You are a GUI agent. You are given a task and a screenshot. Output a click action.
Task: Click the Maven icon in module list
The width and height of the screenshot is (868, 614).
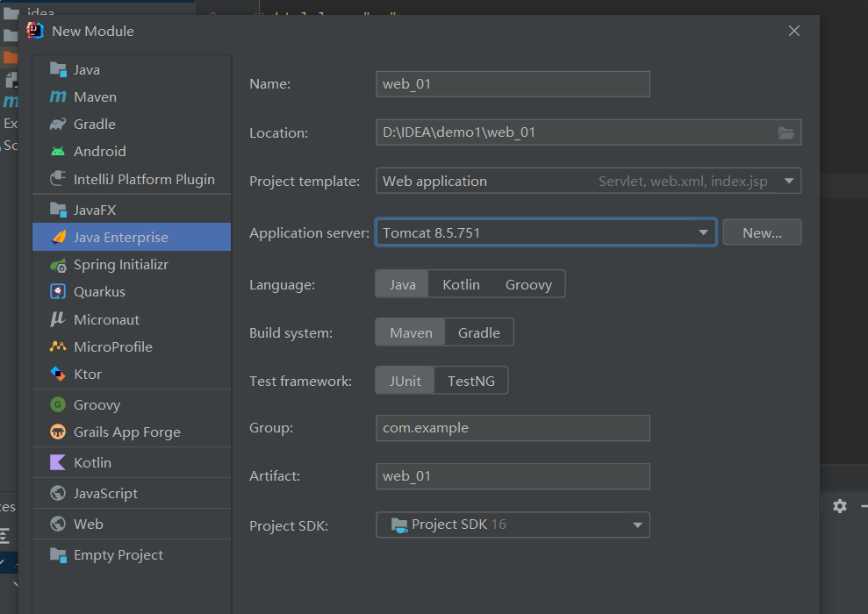[58, 96]
